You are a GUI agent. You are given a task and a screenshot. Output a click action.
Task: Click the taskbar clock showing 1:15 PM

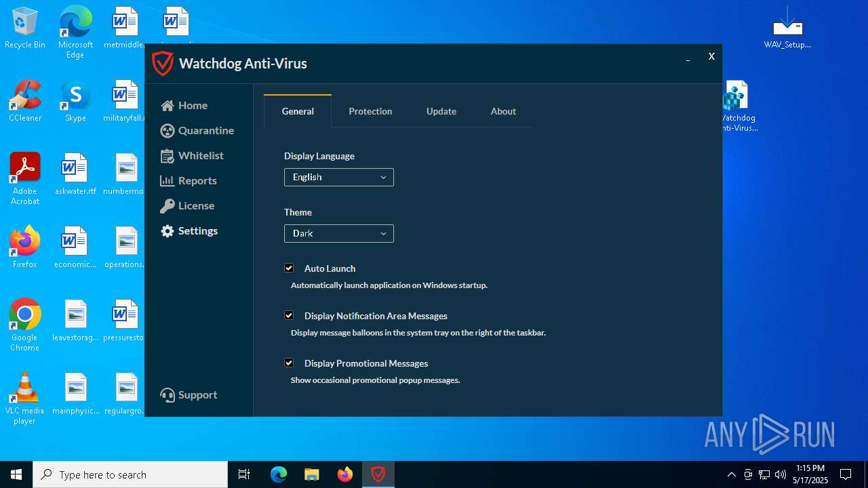click(810, 474)
